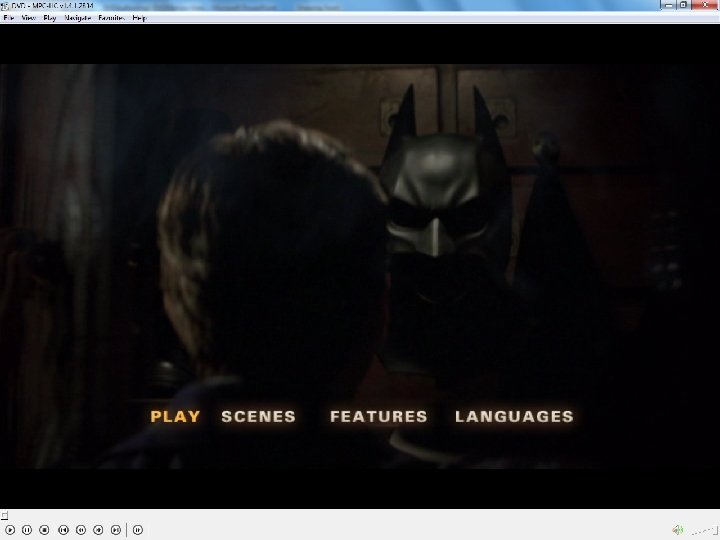Mute audio with the speaker icon
This screenshot has height=540, width=720.
coord(678,530)
